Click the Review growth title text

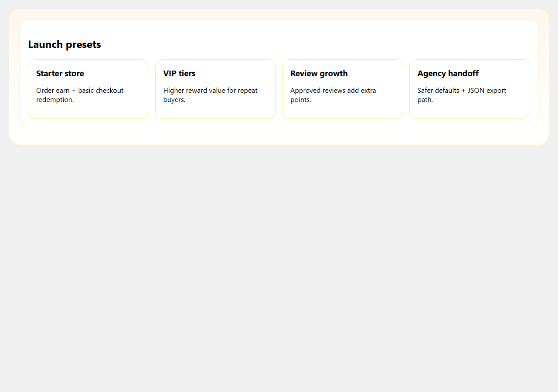(x=319, y=73)
